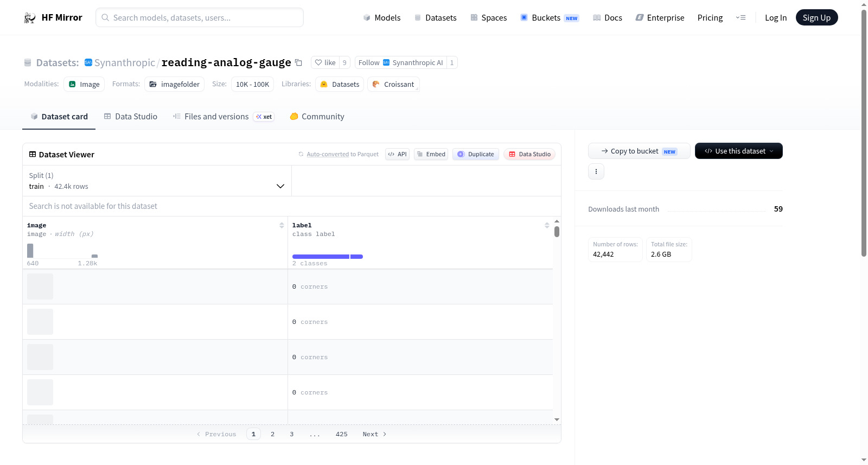Select current page 1
Image resolution: width=868 pixels, height=465 pixels.
coord(253,434)
